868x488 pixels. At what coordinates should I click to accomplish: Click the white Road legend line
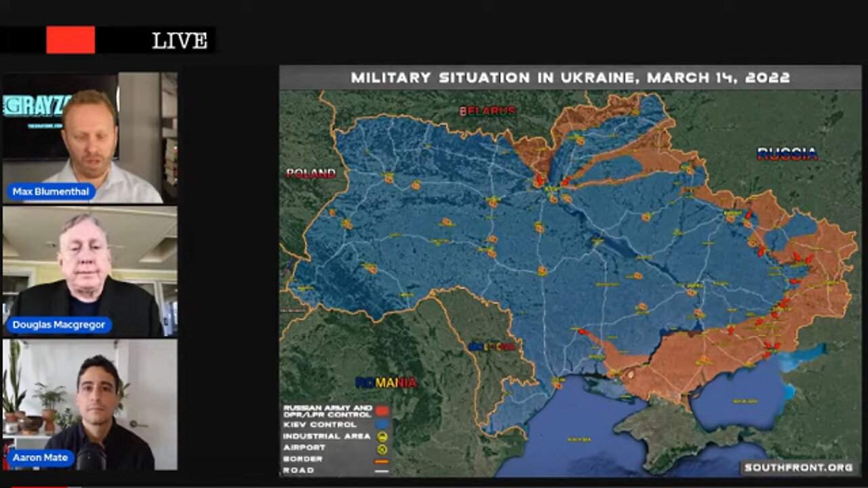(382, 470)
